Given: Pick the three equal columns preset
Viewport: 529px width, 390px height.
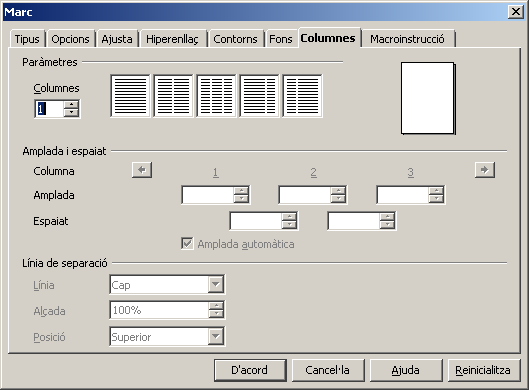Looking at the screenshot, I should click(x=216, y=96).
